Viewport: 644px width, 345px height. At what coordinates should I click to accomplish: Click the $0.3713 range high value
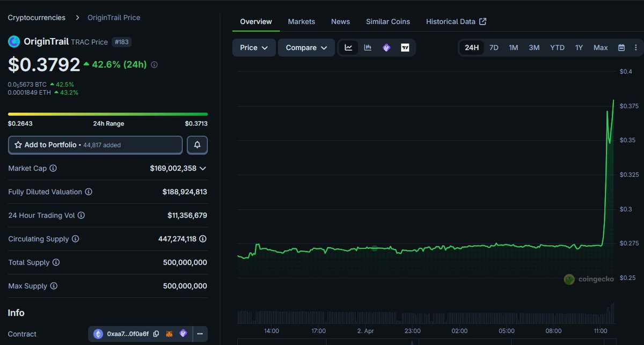click(x=196, y=123)
